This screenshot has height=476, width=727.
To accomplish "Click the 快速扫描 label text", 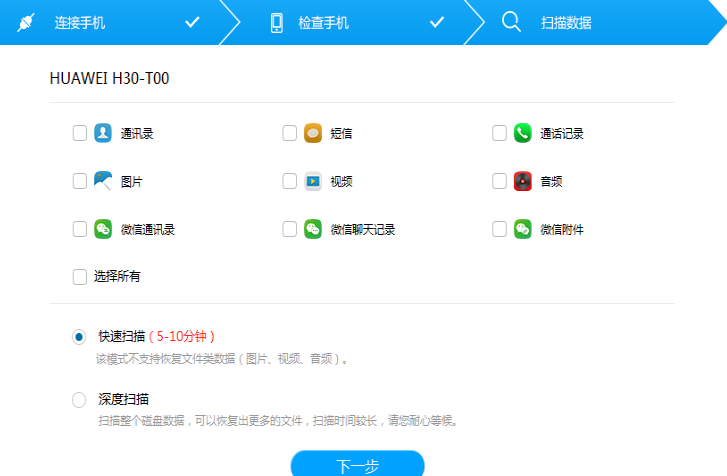I will tap(121, 336).
